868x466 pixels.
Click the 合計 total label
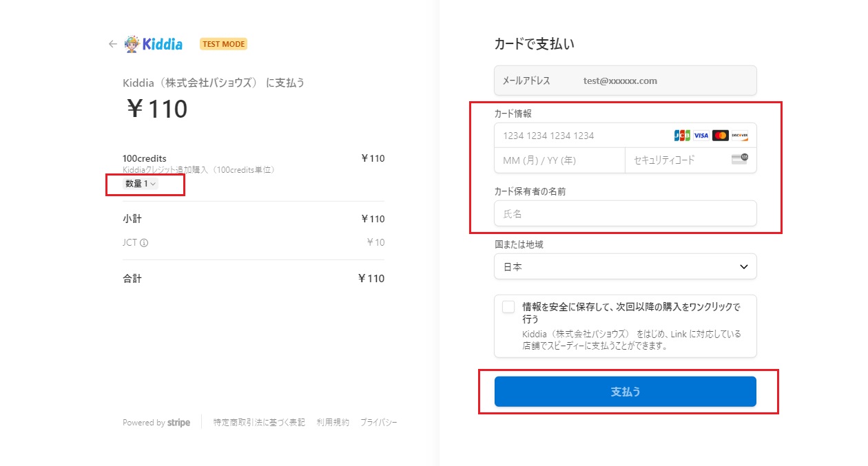(x=132, y=279)
